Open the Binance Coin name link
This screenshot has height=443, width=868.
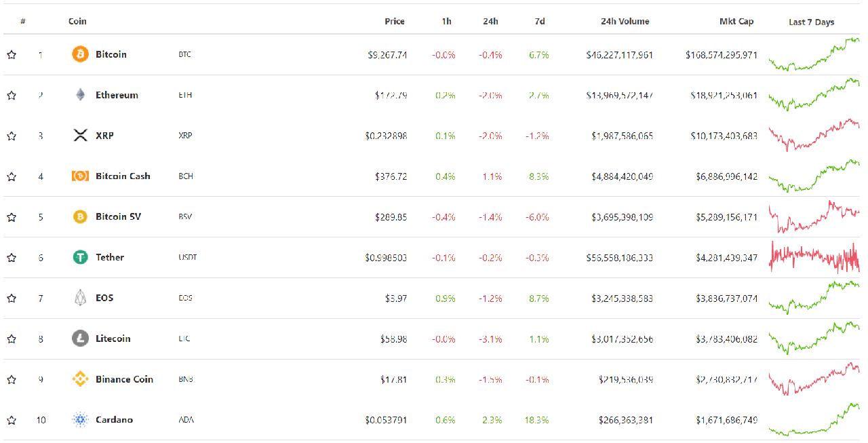pos(124,379)
